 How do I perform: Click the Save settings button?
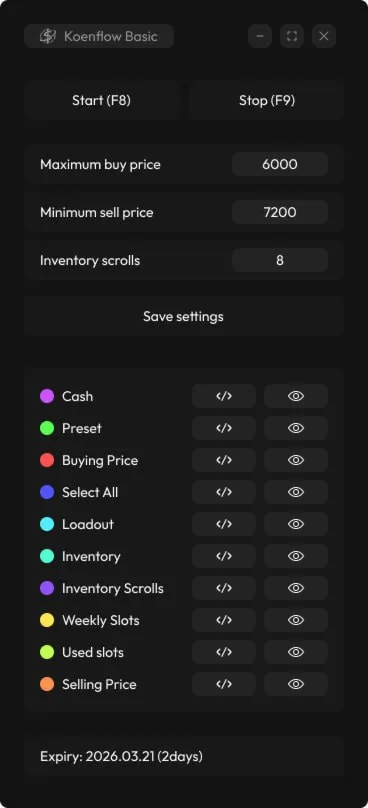[183, 316]
